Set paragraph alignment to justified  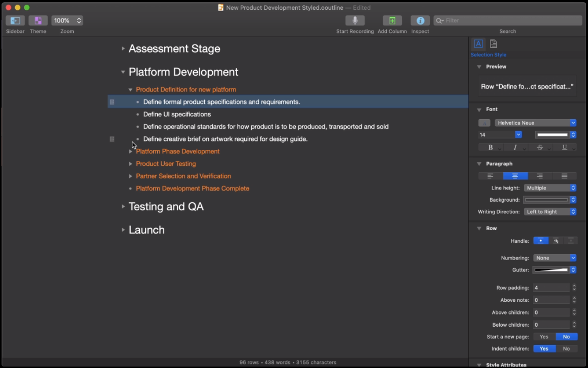tap(564, 176)
